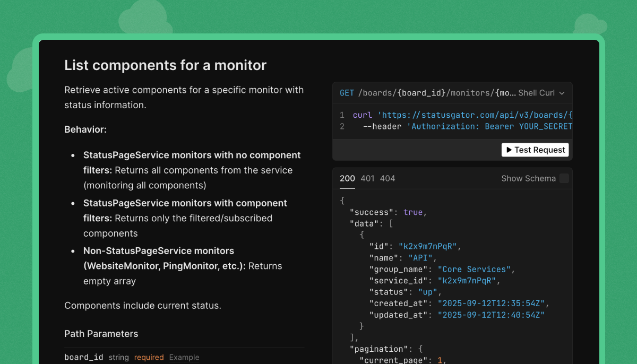637x364 pixels.
Task: Select the 200 response tab
Action: (347, 178)
